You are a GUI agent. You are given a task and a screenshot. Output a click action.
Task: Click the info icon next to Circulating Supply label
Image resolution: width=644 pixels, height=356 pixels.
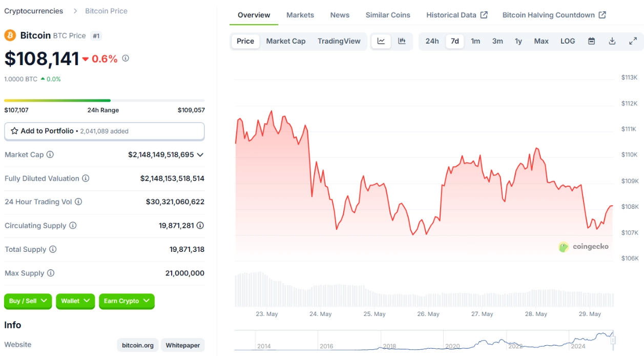click(x=73, y=226)
